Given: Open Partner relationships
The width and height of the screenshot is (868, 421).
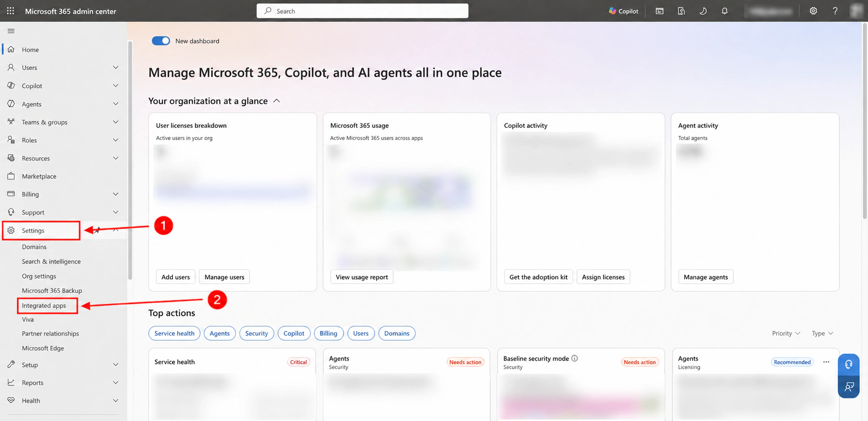Looking at the screenshot, I should pos(50,334).
